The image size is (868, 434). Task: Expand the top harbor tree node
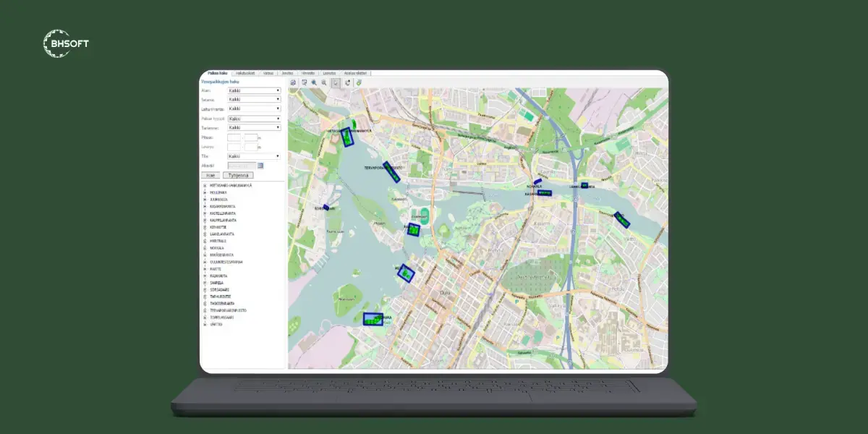click(205, 185)
